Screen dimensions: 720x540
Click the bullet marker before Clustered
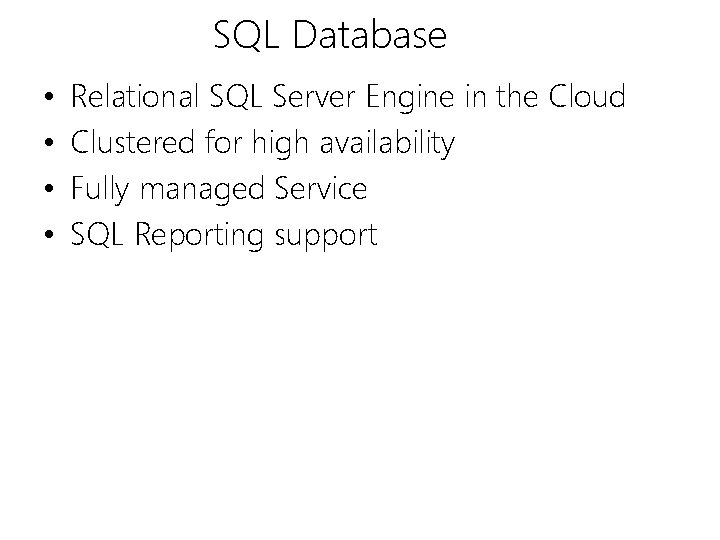pyautogui.click(x=49, y=142)
